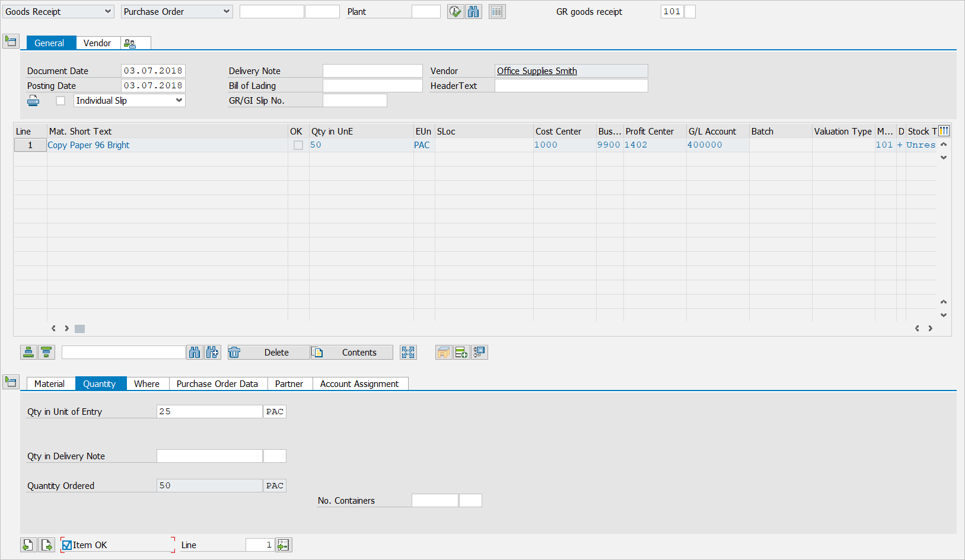
Task: Open the Office Supplies Smith vendor link
Action: [537, 71]
